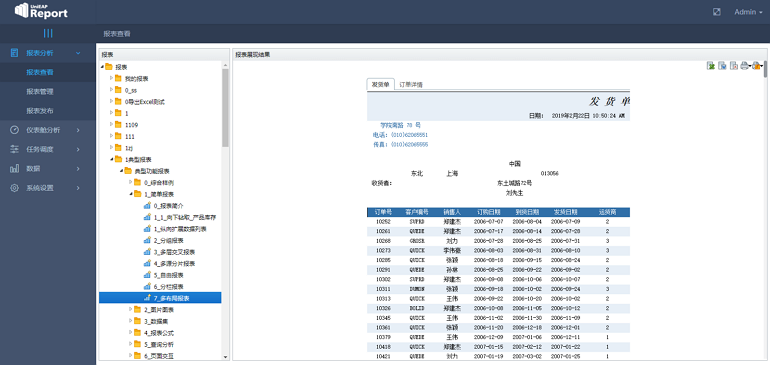
Task: Collapse the 1_简单报表 folder arrow
Action: click(x=131, y=194)
